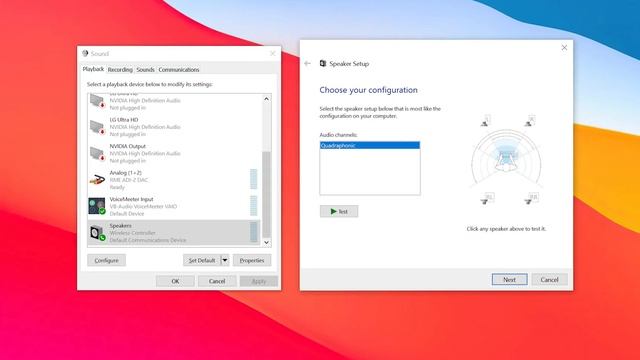
Task: Click the device list scroll up arrow
Action: point(267,99)
